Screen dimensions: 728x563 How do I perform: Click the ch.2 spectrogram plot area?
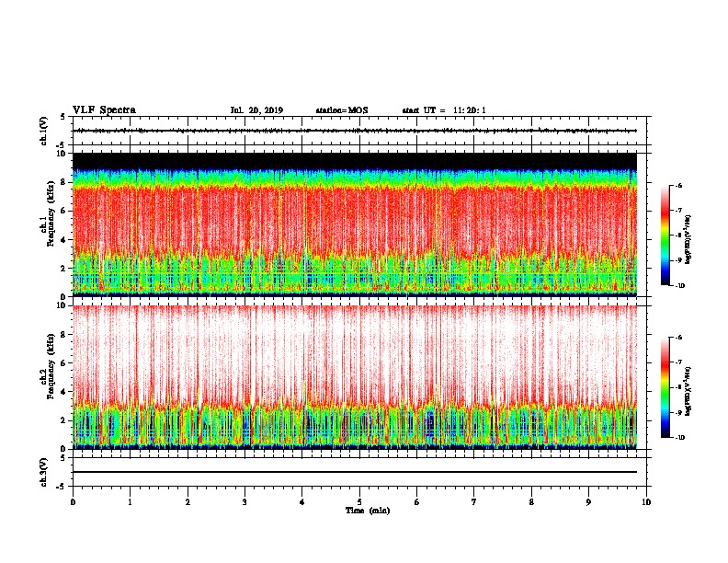coord(355,377)
